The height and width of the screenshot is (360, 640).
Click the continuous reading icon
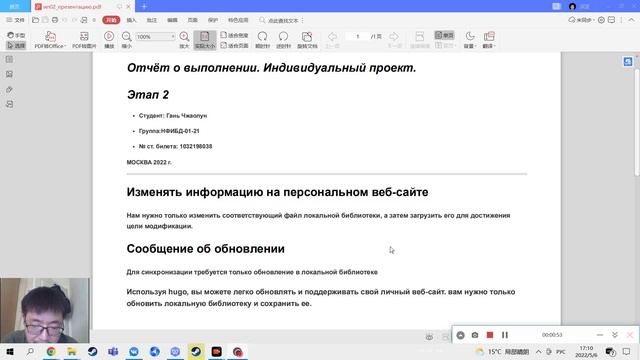pos(420,40)
